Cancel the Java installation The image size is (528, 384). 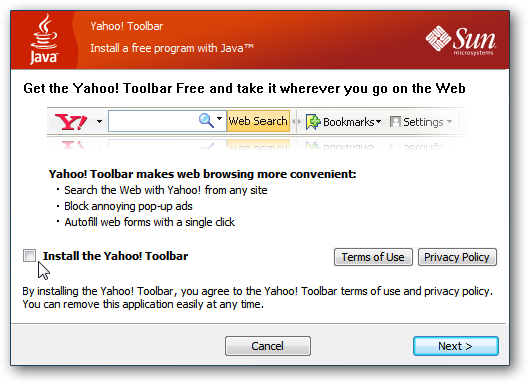[268, 346]
